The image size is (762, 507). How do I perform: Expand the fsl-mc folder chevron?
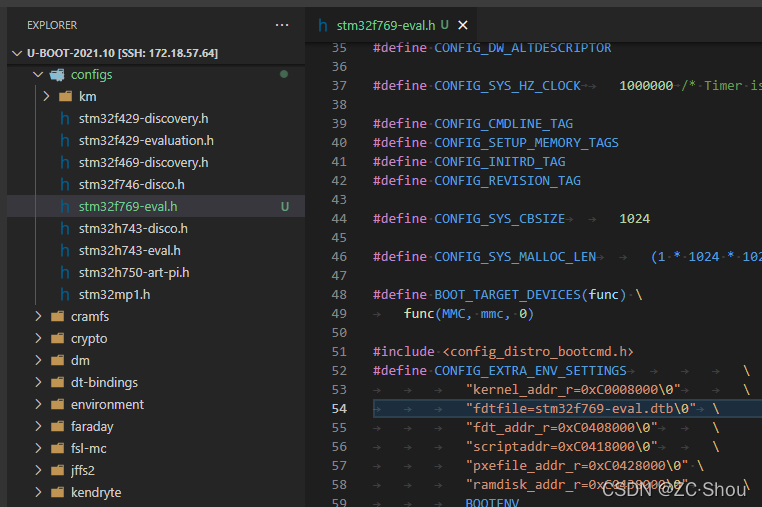(x=38, y=448)
